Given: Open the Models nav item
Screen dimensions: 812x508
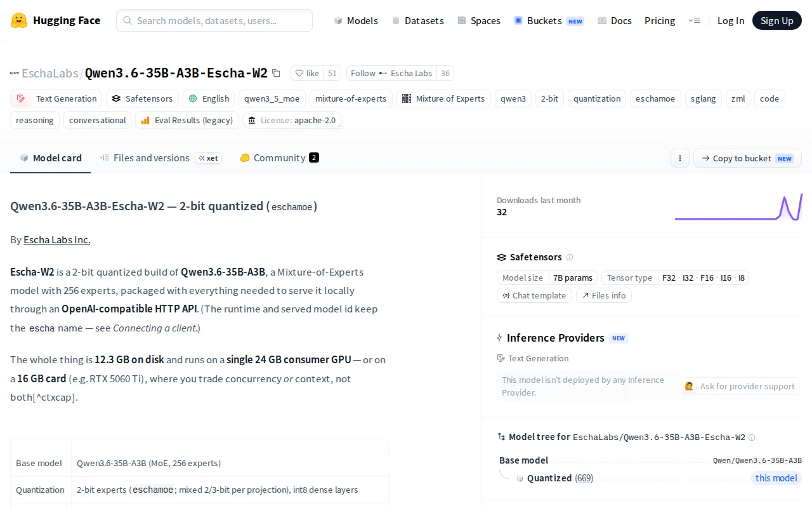Looking at the screenshot, I should (x=356, y=20).
